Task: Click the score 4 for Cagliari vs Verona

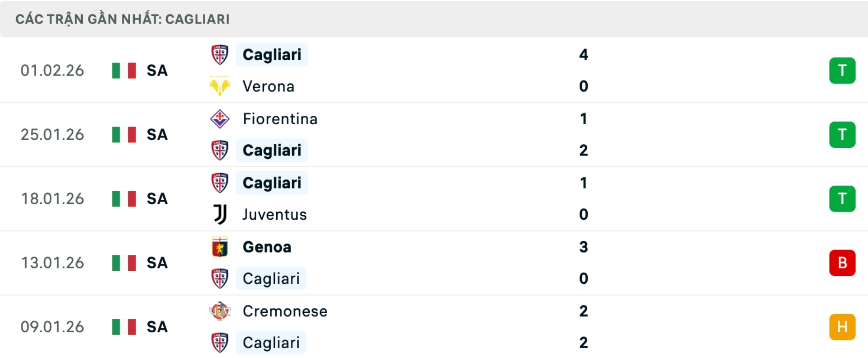Action: (584, 55)
